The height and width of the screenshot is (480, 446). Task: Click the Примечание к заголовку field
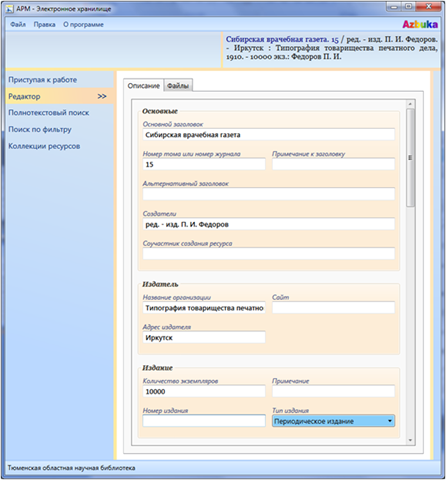[333, 164]
